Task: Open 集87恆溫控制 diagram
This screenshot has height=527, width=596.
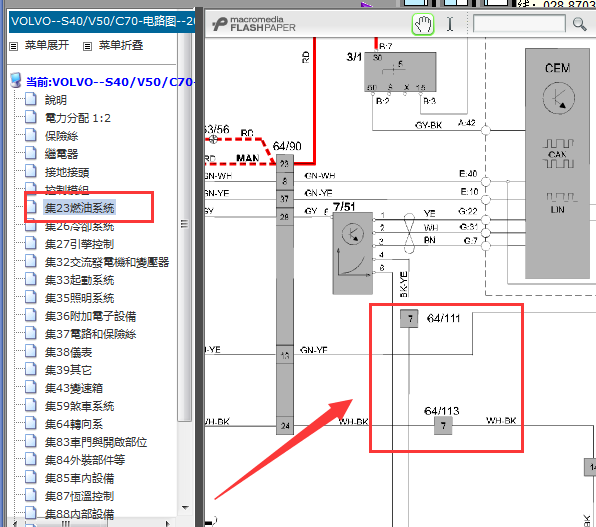Action: (x=79, y=496)
